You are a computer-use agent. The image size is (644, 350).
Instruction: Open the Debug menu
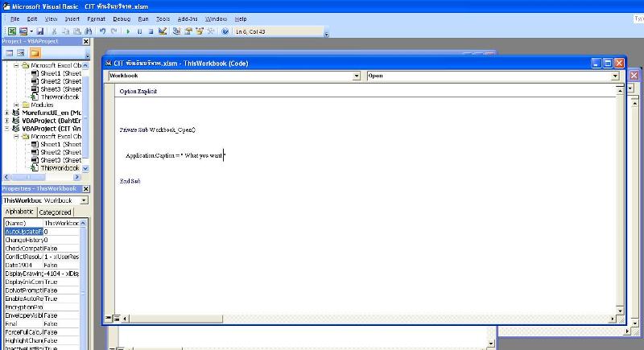click(x=122, y=18)
